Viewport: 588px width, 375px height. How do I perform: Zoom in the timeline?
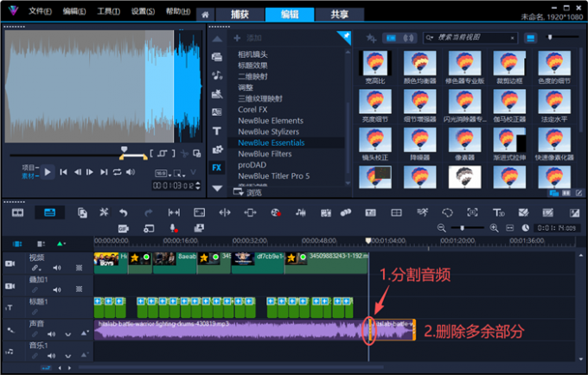click(x=494, y=228)
